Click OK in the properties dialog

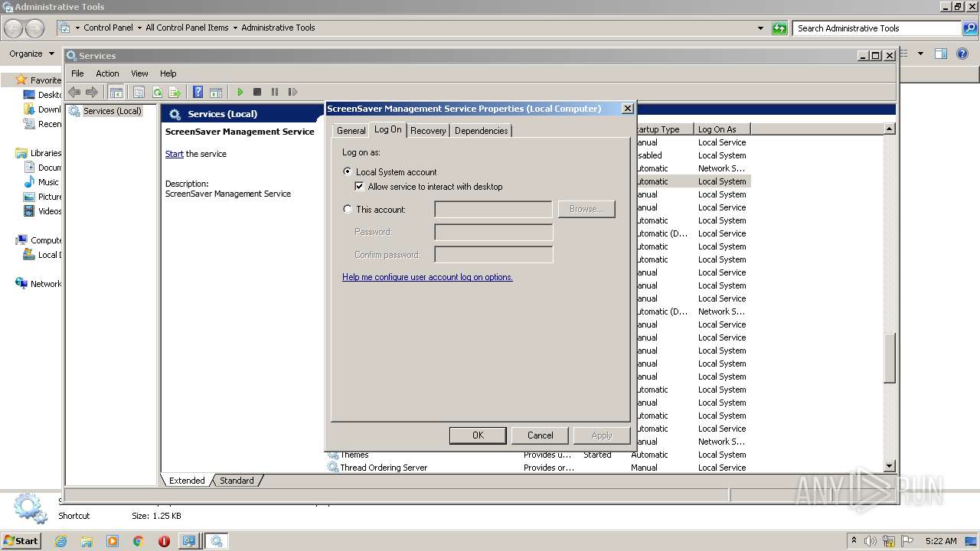[x=478, y=435]
